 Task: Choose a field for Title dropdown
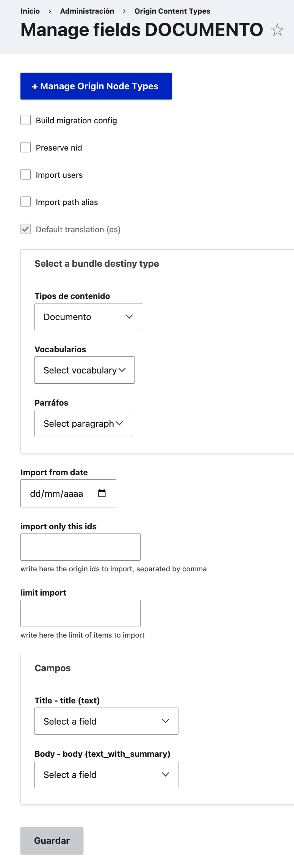click(x=106, y=721)
